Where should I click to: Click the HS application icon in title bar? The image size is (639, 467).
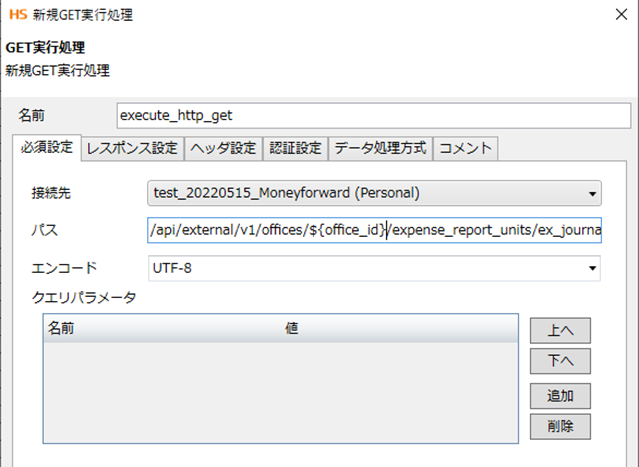(16, 15)
